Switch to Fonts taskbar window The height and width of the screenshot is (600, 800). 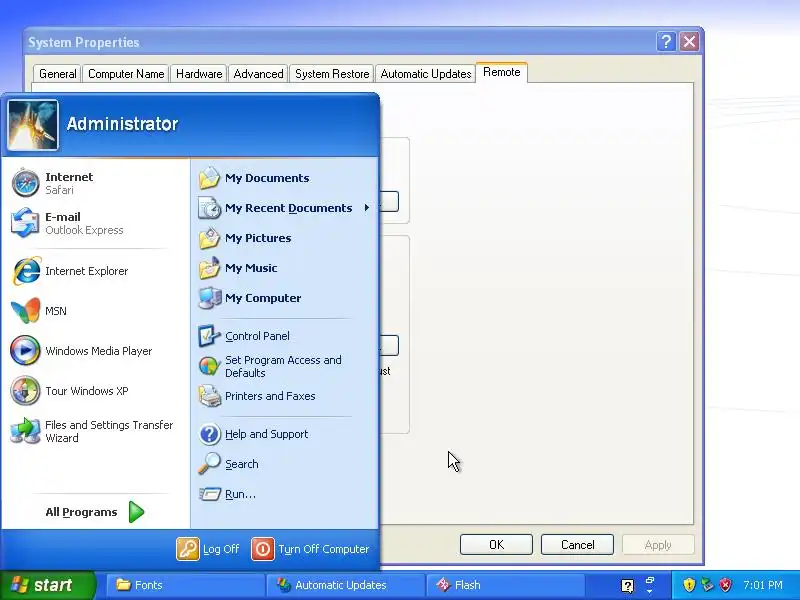point(185,585)
